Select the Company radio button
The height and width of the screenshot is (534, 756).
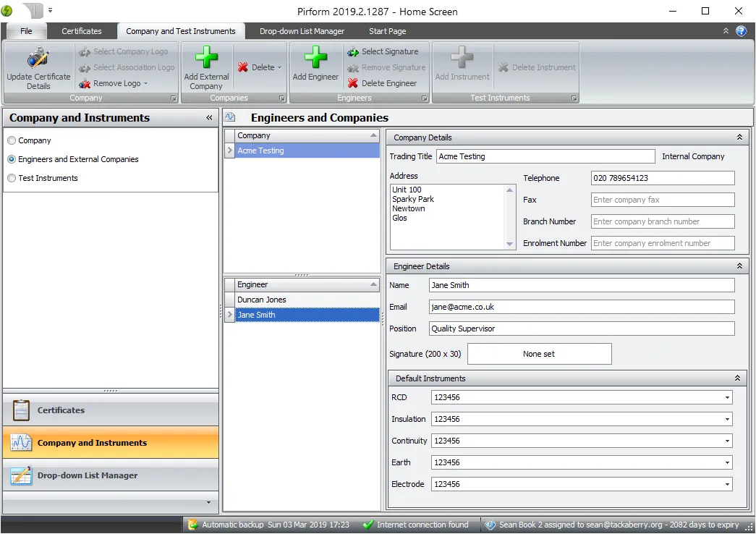[x=12, y=140]
